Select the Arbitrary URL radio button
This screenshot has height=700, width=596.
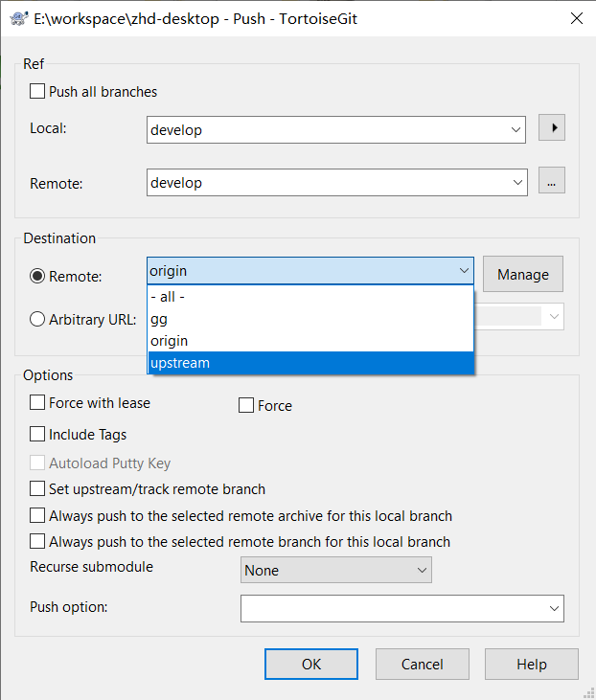coord(38,320)
